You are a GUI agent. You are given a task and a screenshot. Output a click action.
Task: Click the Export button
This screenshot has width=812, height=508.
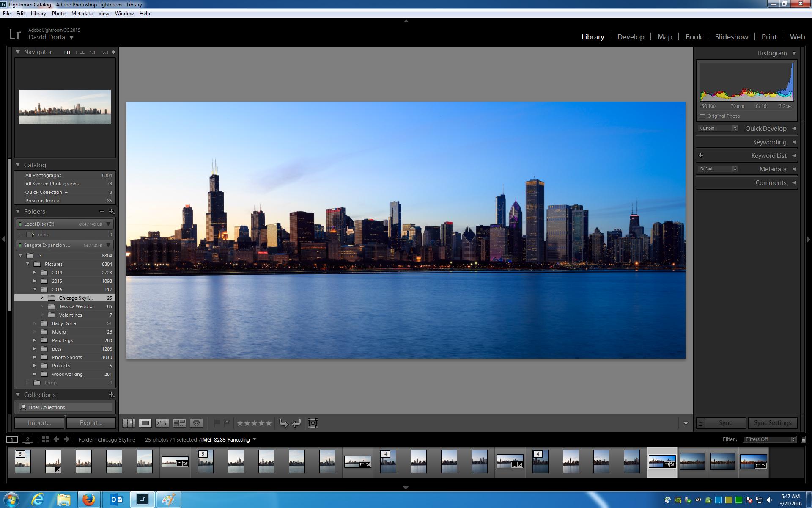pyautogui.click(x=91, y=423)
